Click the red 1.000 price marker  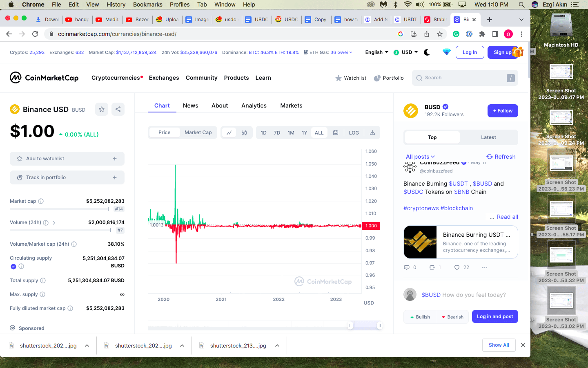(371, 226)
